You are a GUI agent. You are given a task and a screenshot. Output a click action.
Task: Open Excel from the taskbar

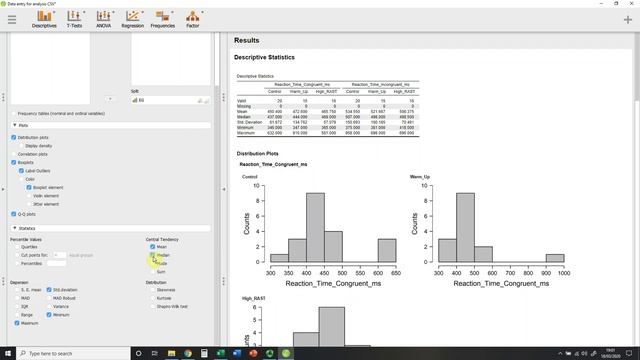(220, 353)
